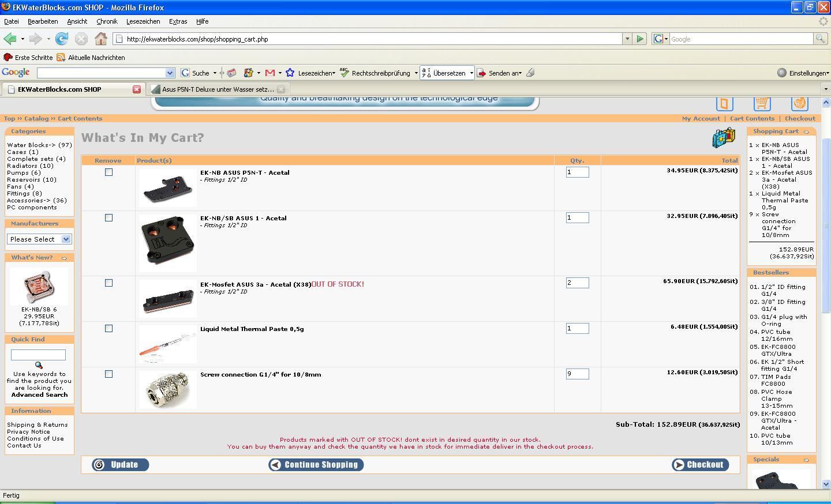
Task: Click the search magnifier in Firefox search box
Action: [x=819, y=39]
